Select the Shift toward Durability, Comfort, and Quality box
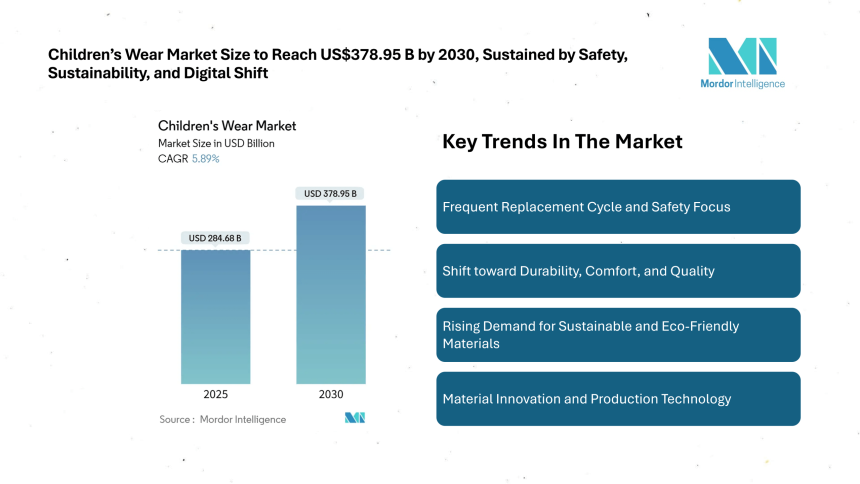This screenshot has width=860, height=484. [618, 271]
